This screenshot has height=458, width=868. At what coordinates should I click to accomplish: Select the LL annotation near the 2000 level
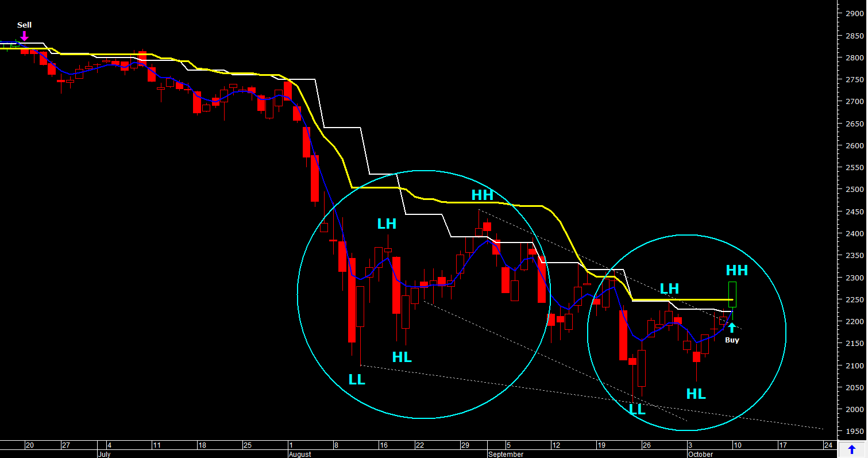[637, 410]
